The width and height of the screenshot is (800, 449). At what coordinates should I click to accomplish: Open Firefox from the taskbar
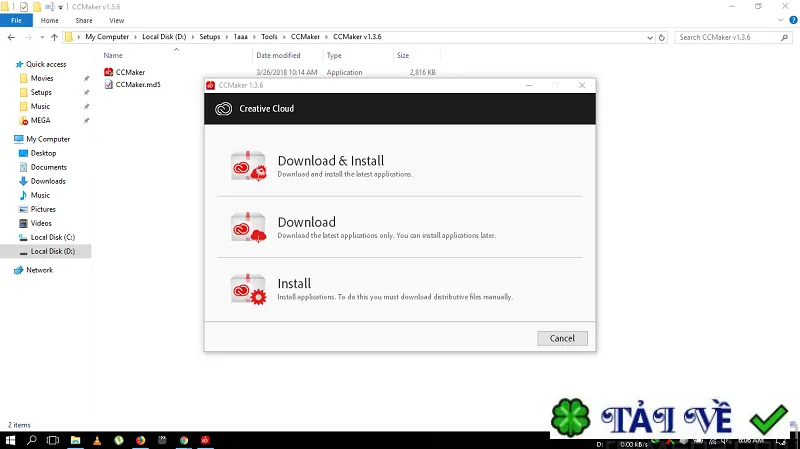140,440
